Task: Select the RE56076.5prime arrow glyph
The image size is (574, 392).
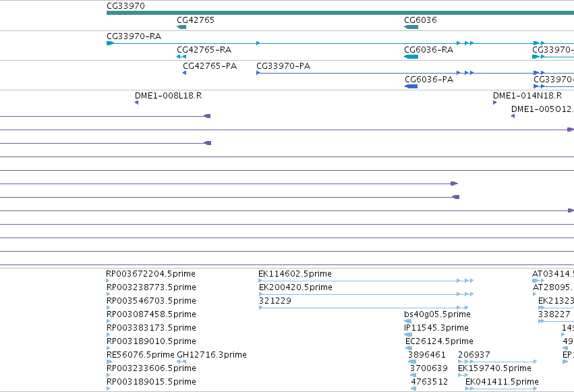Action: click(109, 362)
